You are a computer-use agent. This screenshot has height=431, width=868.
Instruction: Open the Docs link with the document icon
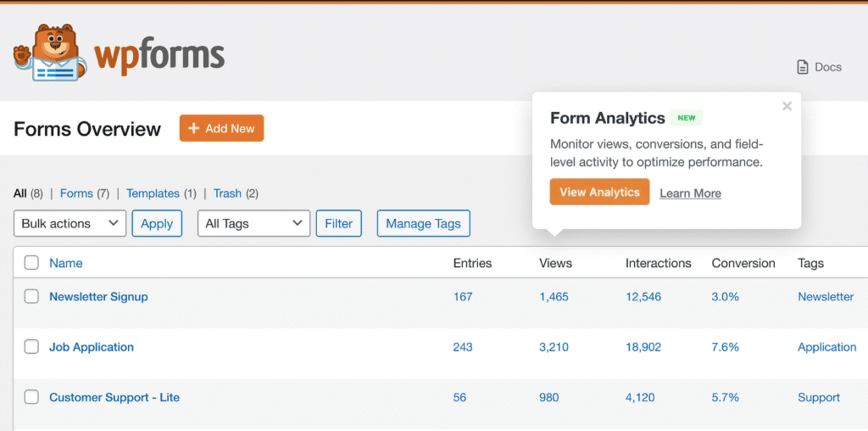click(820, 67)
